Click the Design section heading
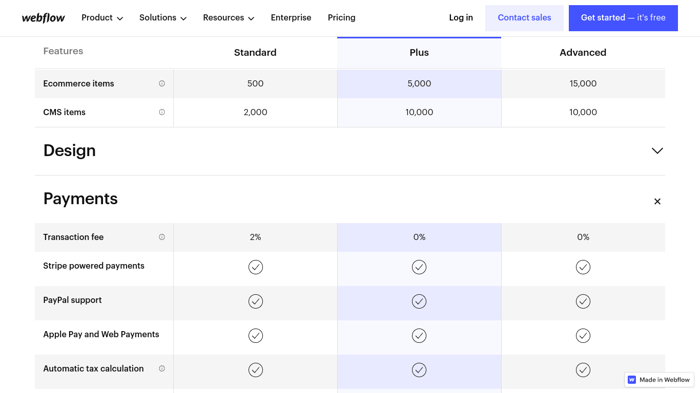This screenshot has width=700, height=393. [69, 151]
